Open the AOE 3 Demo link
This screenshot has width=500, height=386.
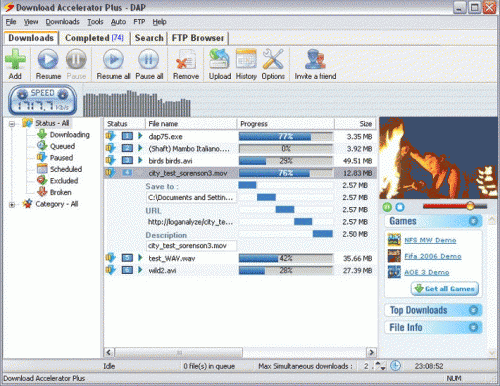pyautogui.click(x=427, y=272)
